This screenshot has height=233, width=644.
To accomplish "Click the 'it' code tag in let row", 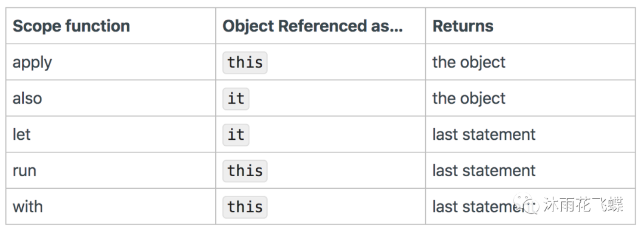I will pos(236,134).
